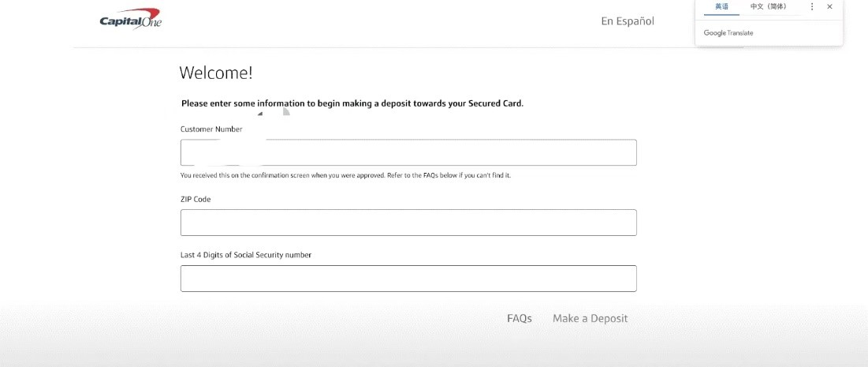Click the confirmation screen helper text

(345, 175)
